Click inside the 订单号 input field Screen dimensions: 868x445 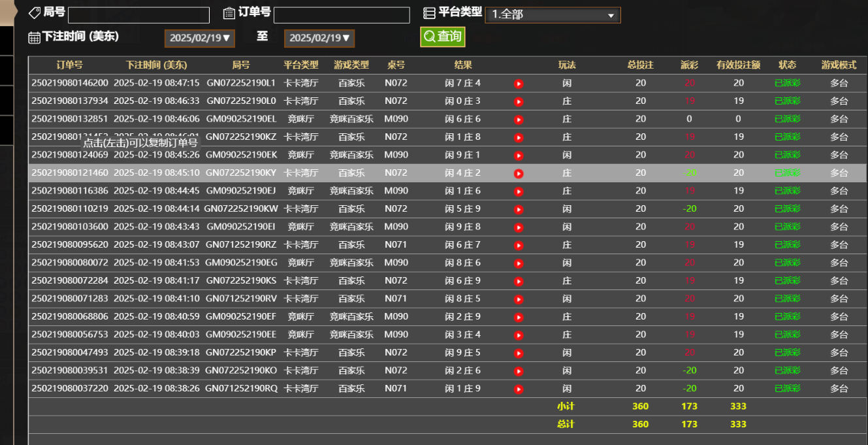tap(342, 14)
